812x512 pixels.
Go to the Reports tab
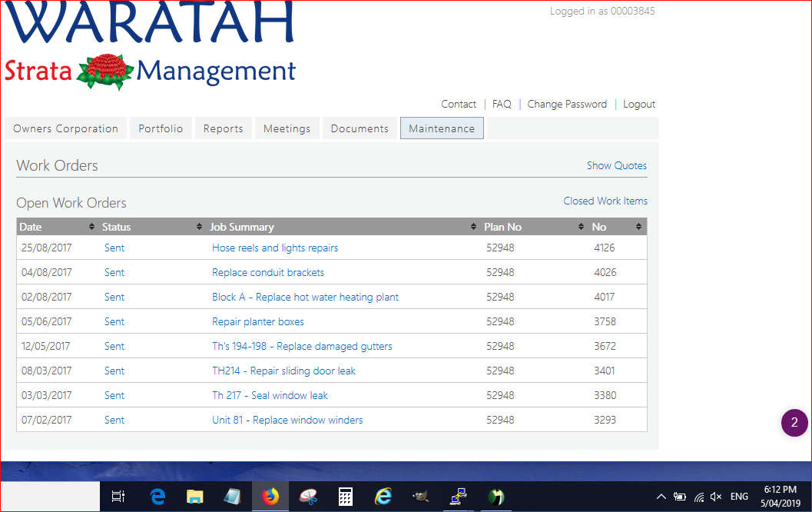point(224,128)
